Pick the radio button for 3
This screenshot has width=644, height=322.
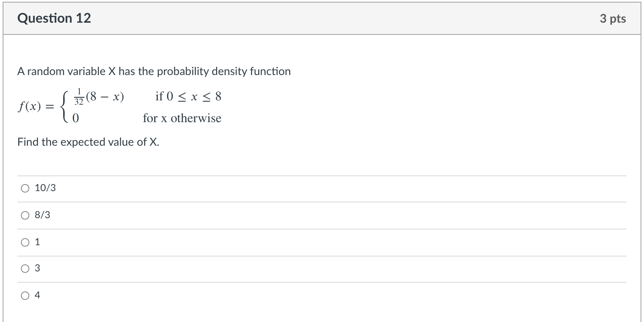coord(25,269)
